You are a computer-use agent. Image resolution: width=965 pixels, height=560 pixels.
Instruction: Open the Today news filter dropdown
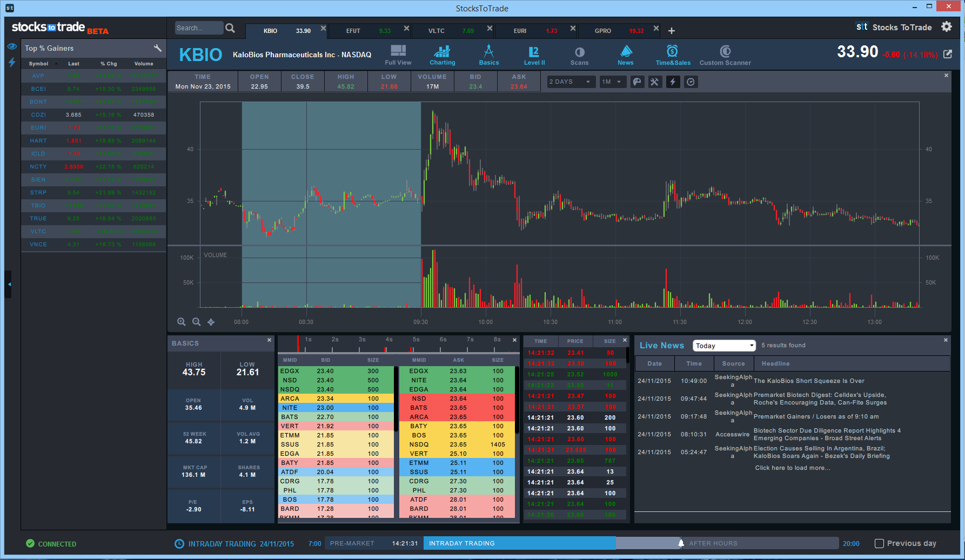724,346
